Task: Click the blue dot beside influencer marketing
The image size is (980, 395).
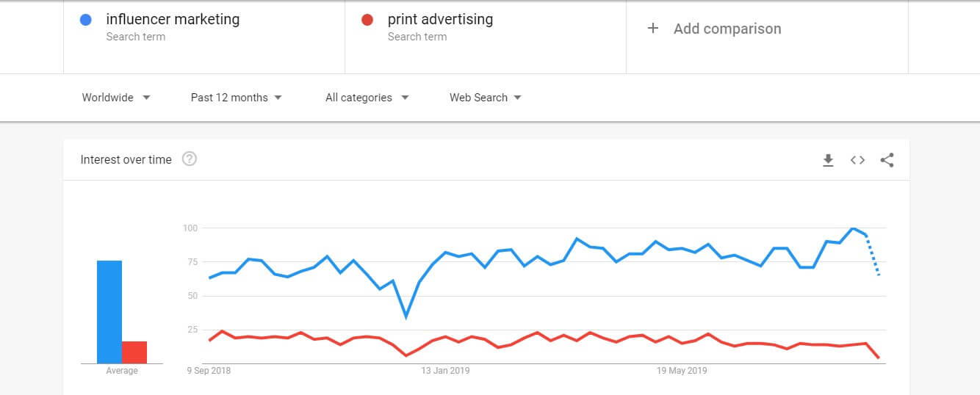Action: [x=85, y=20]
